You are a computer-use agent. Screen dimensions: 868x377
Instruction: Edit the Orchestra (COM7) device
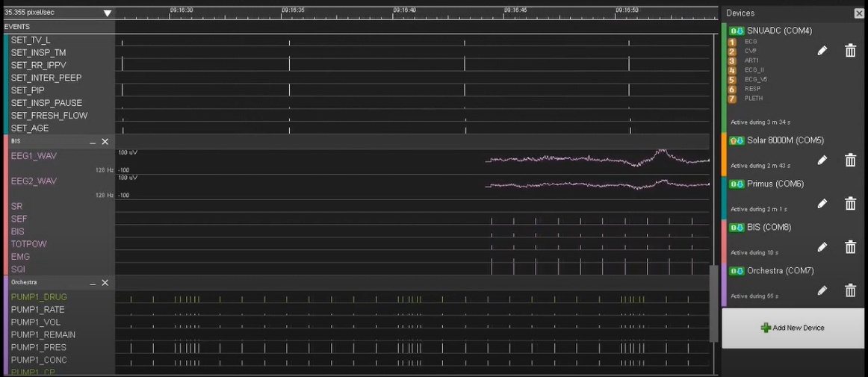point(822,290)
